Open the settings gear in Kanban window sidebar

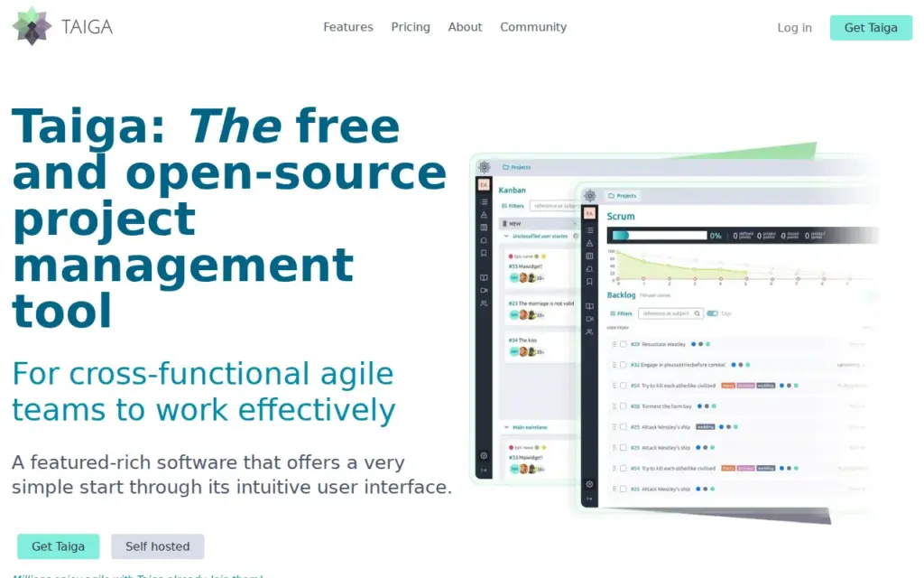pyautogui.click(x=484, y=455)
